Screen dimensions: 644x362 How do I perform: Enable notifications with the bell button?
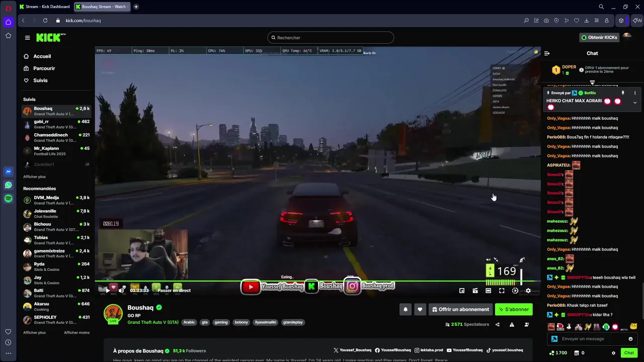pyautogui.click(x=406, y=309)
